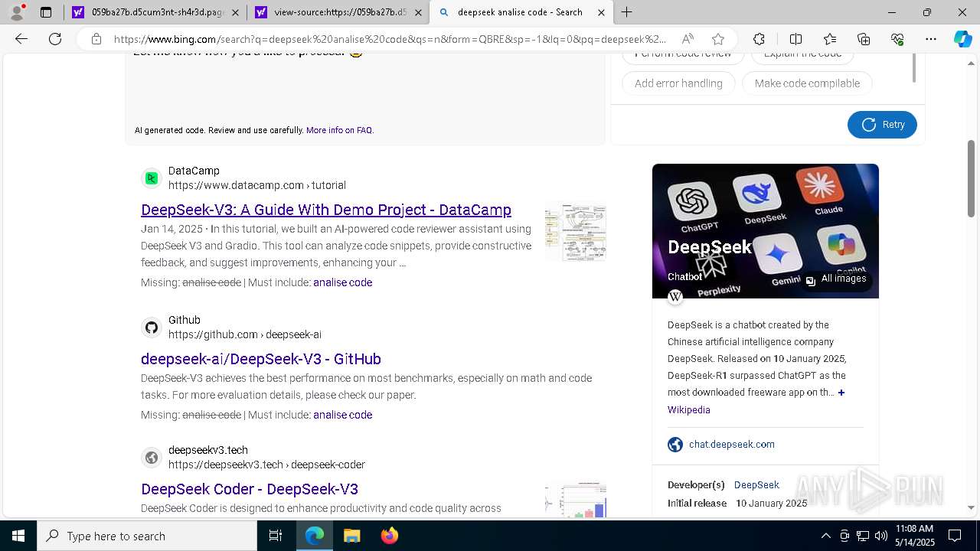Choose Explain the code suggestion
The height and width of the screenshot is (551, 980).
coord(802,56)
